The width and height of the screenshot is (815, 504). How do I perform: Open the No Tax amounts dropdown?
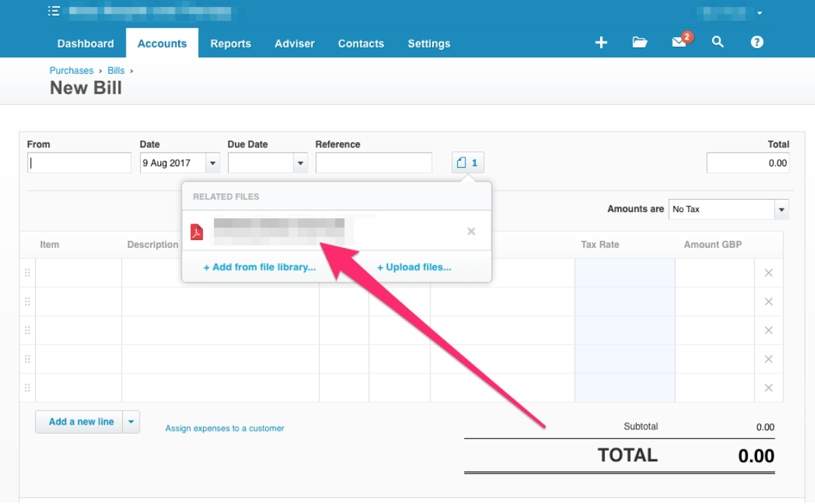click(781, 209)
